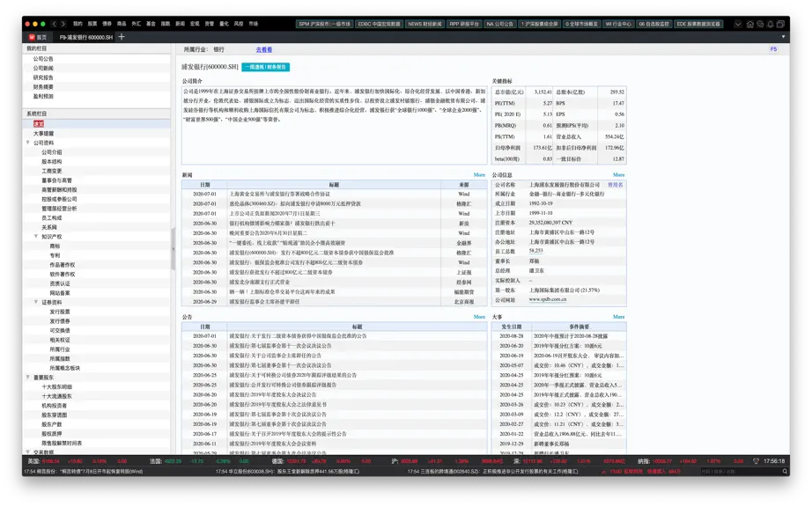Switch to the 首页 tab
812x507 pixels.
(x=38, y=37)
